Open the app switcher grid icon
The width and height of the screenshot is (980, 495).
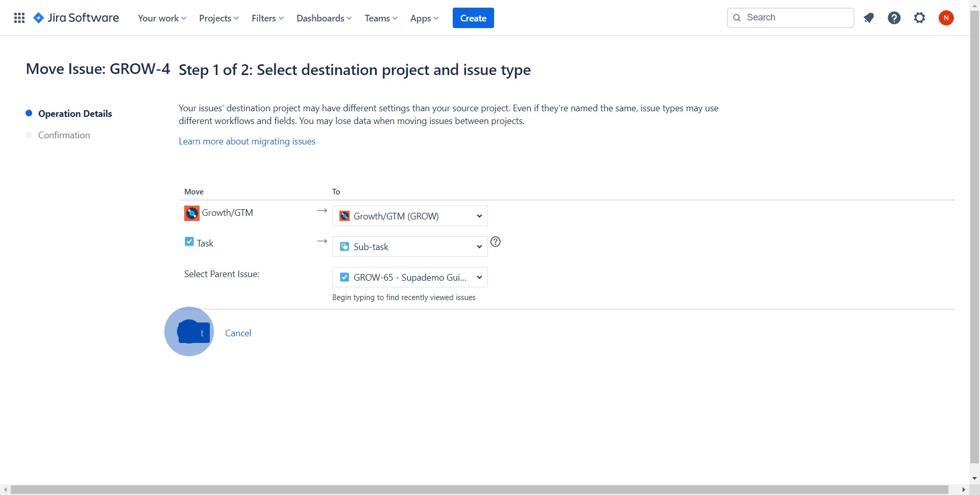point(19,18)
